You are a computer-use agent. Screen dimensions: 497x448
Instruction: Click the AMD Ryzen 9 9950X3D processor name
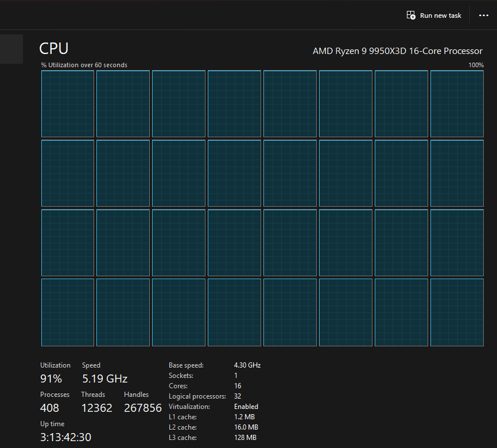pos(398,51)
